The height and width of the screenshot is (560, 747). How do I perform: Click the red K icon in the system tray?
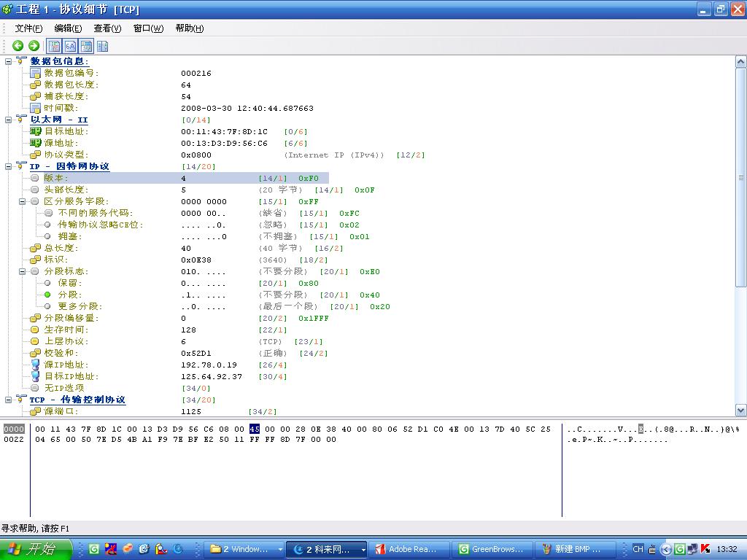coord(705,549)
